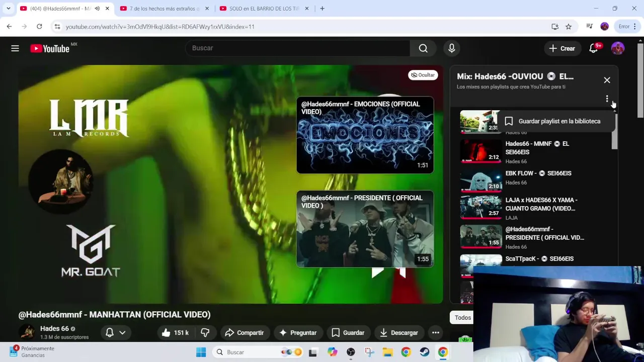Expand the subscription options chevron
This screenshot has height=362, width=644.
[x=122, y=333]
